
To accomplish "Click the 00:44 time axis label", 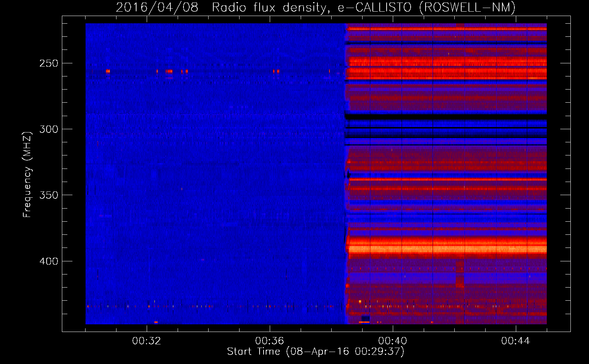I will tap(516, 341).
